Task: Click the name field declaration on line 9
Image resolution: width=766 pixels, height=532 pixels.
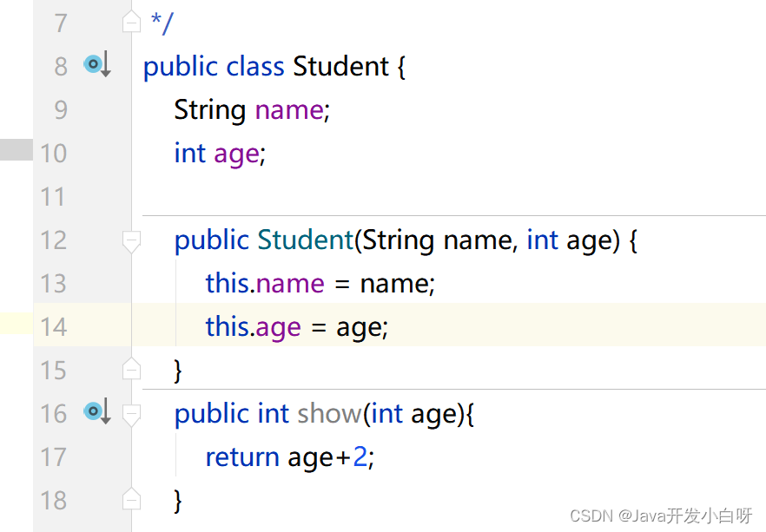Action: (288, 110)
